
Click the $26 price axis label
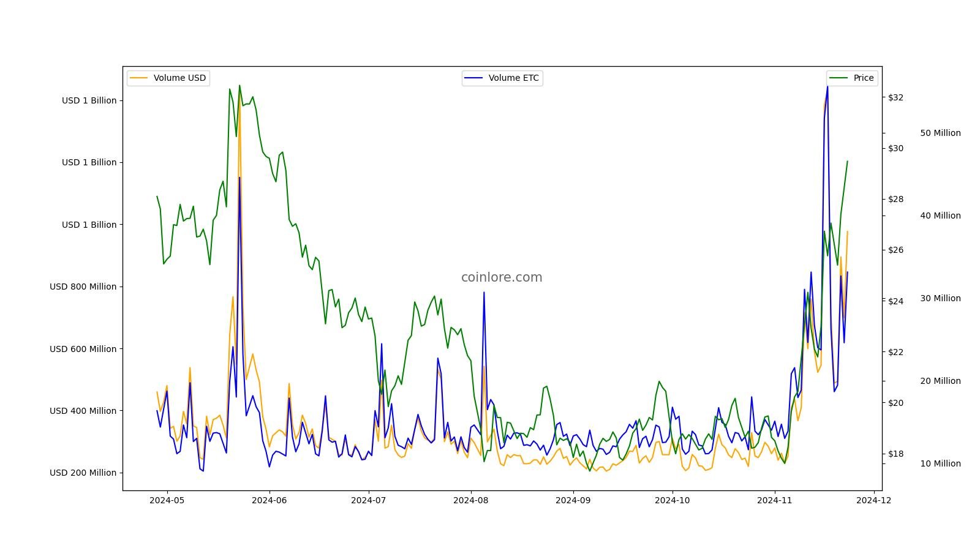895,250
